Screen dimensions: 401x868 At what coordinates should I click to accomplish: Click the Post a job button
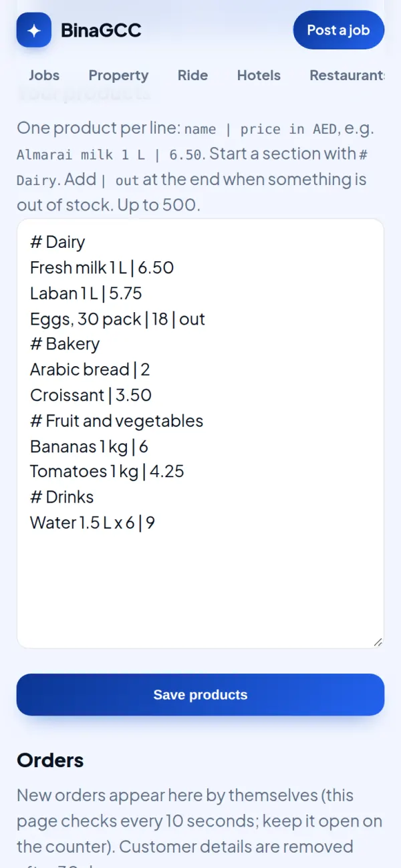pos(338,30)
